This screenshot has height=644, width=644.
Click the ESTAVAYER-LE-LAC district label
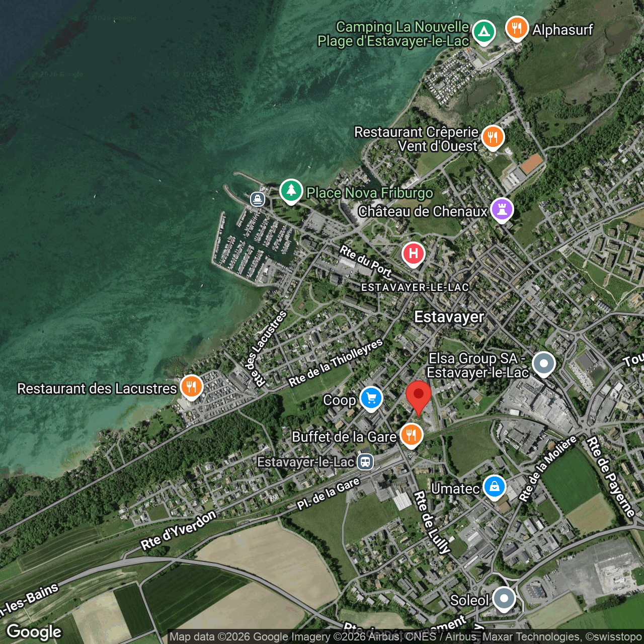point(415,287)
